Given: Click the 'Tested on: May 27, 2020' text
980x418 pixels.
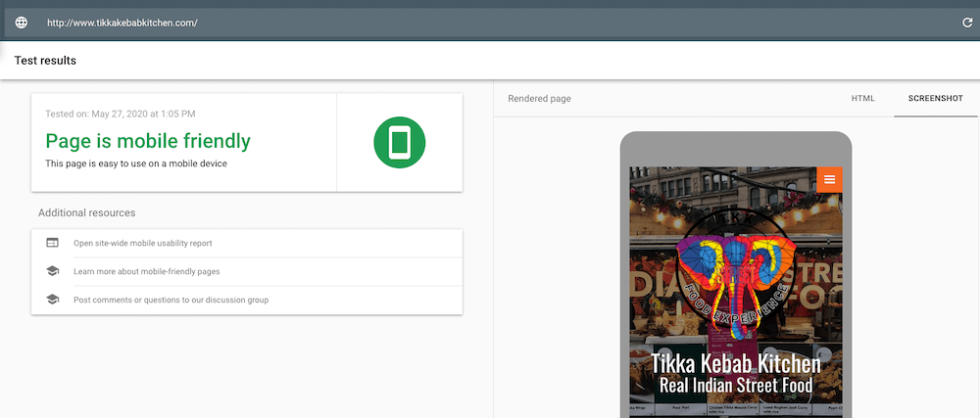Looking at the screenshot, I should 120,114.
